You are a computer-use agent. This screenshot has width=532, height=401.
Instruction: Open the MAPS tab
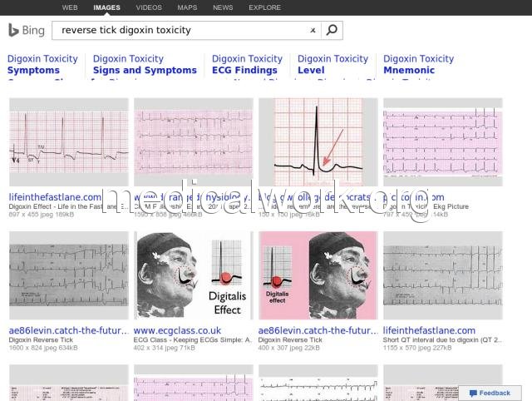point(187,7)
